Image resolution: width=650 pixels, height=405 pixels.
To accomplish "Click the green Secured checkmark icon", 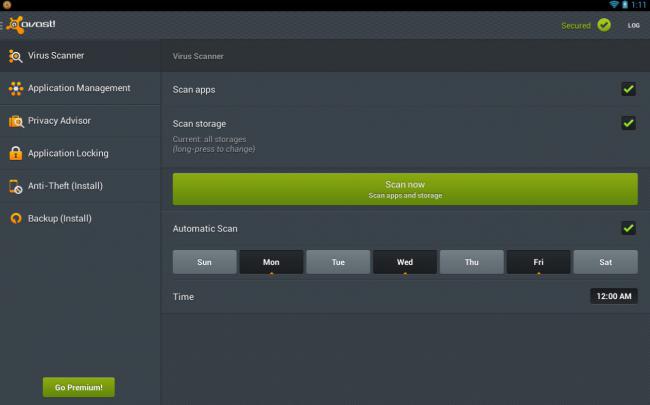I will click(604, 25).
